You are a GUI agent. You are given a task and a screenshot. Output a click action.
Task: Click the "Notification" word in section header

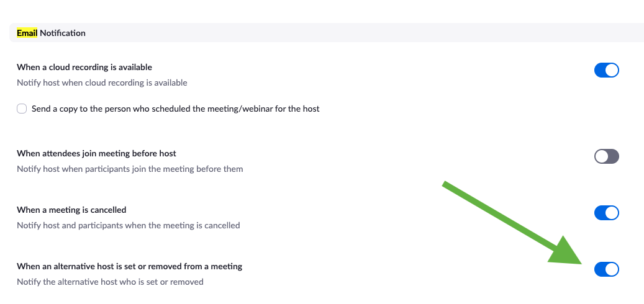pos(63,33)
